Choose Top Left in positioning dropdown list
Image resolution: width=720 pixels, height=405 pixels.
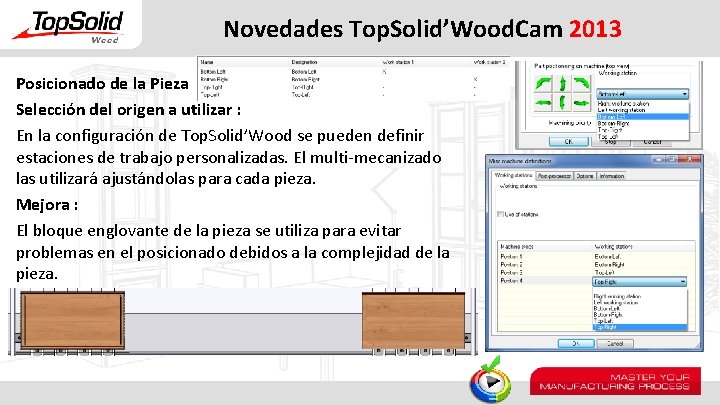643,136
